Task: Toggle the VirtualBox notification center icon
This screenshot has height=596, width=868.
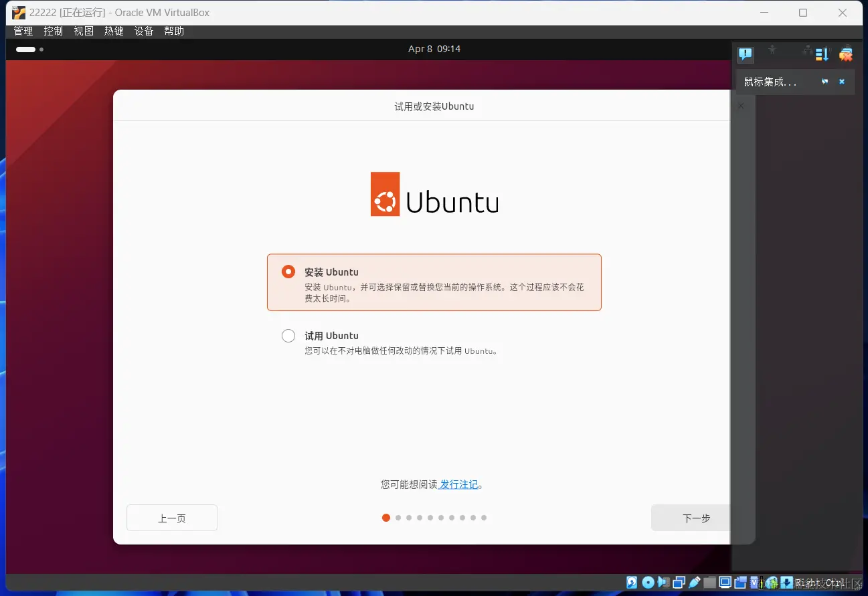Action: pos(746,54)
